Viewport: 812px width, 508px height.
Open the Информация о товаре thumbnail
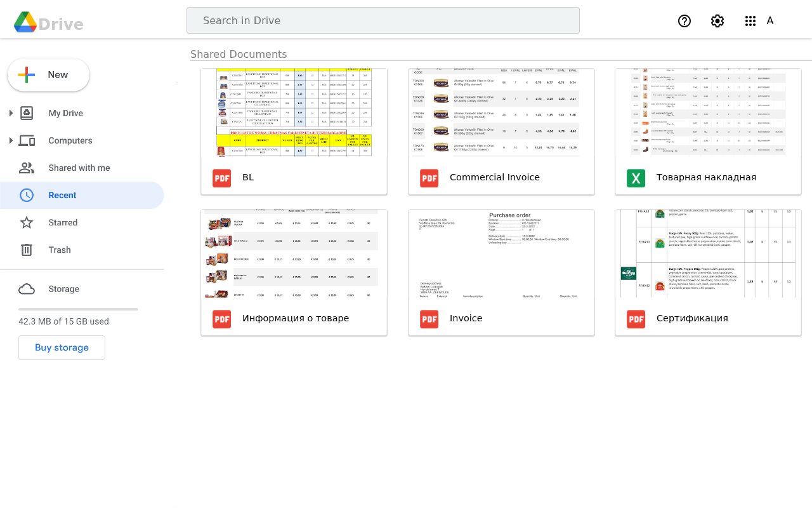click(x=294, y=253)
